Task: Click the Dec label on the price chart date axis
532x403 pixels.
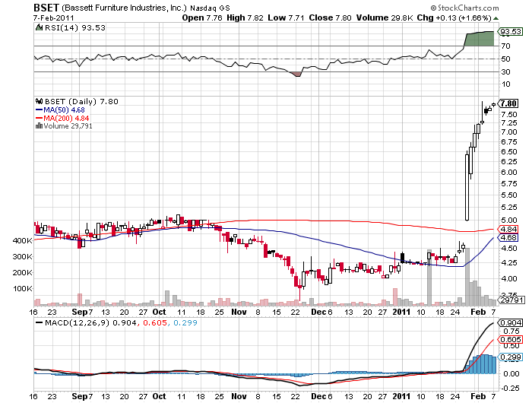Action: pos(318,312)
